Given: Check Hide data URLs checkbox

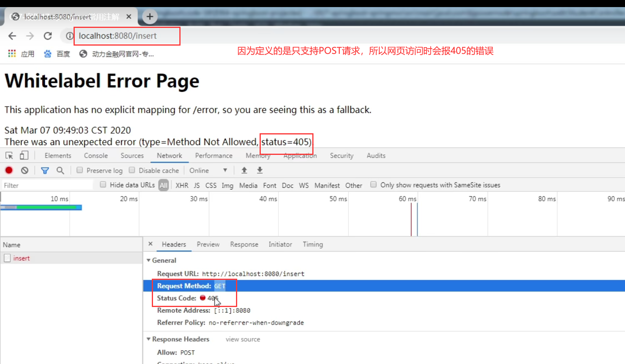Looking at the screenshot, I should [103, 184].
